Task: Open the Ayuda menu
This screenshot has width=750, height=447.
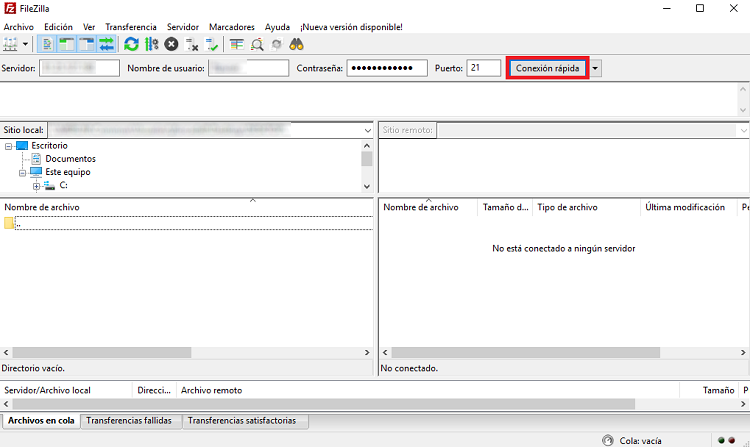Action: [x=277, y=27]
